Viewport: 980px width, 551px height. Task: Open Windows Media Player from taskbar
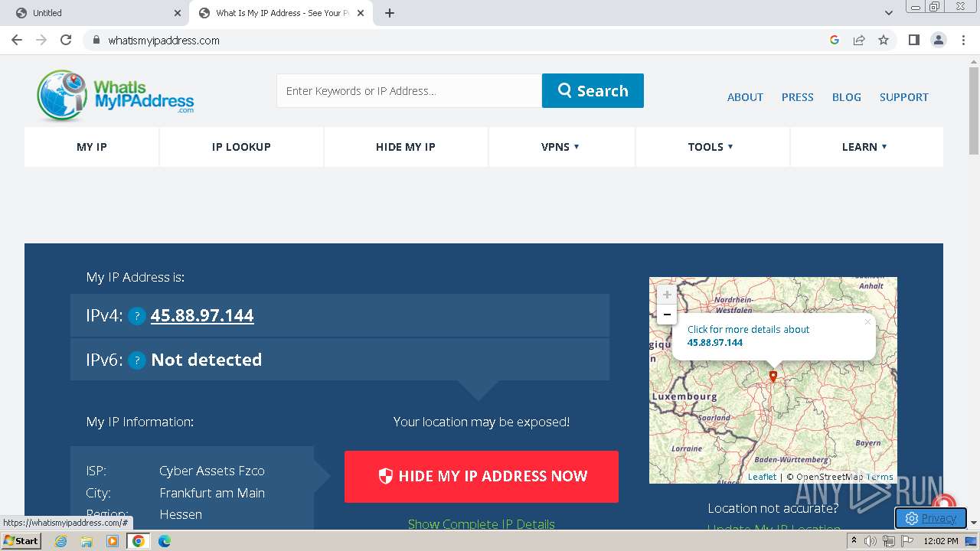tap(113, 541)
